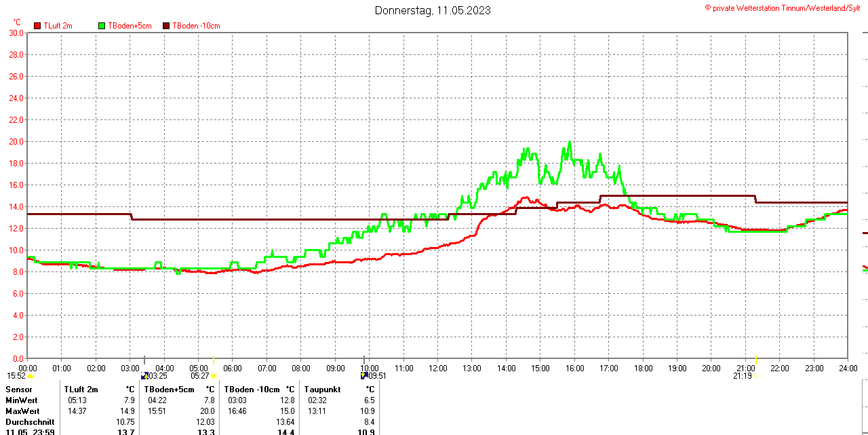Click the 12:00 label on time axis

[x=438, y=368]
